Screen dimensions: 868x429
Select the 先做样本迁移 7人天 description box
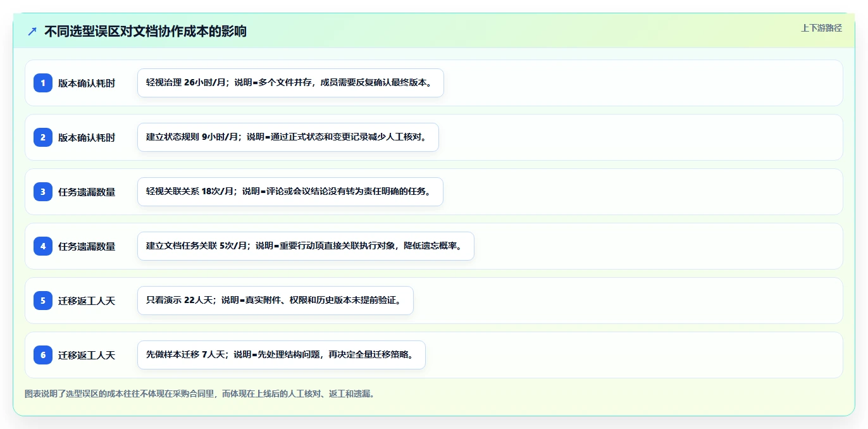click(282, 355)
